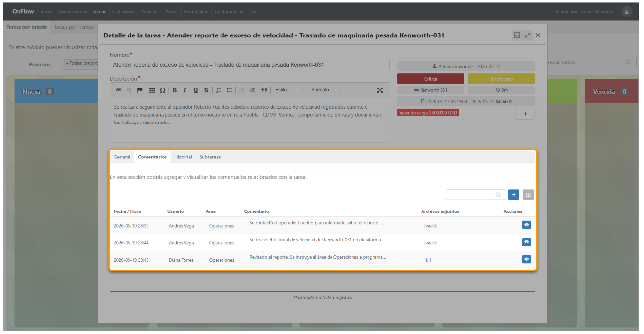The image size is (644, 334).
Task: Click the Crítica priority button
Action: (431, 79)
